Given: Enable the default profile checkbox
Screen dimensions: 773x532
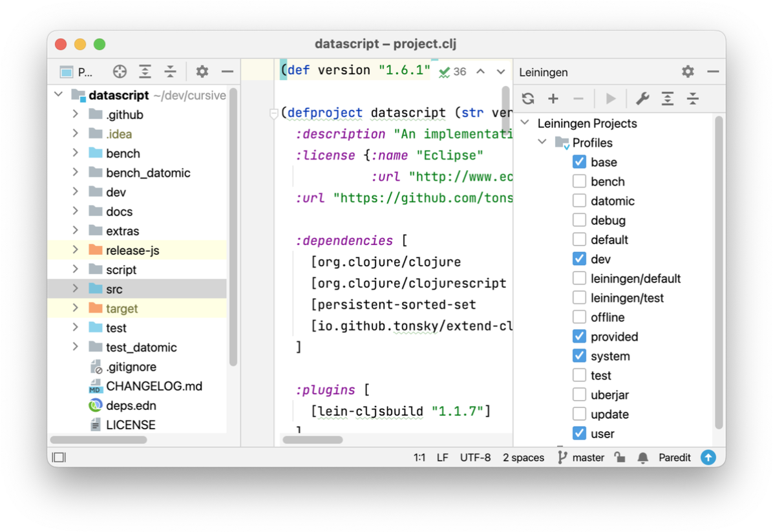Looking at the screenshot, I should coord(579,240).
